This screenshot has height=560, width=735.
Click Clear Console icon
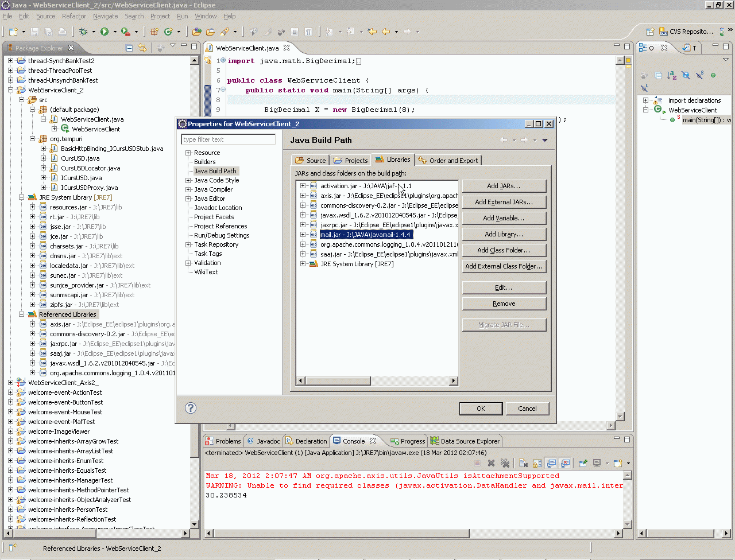point(524,463)
